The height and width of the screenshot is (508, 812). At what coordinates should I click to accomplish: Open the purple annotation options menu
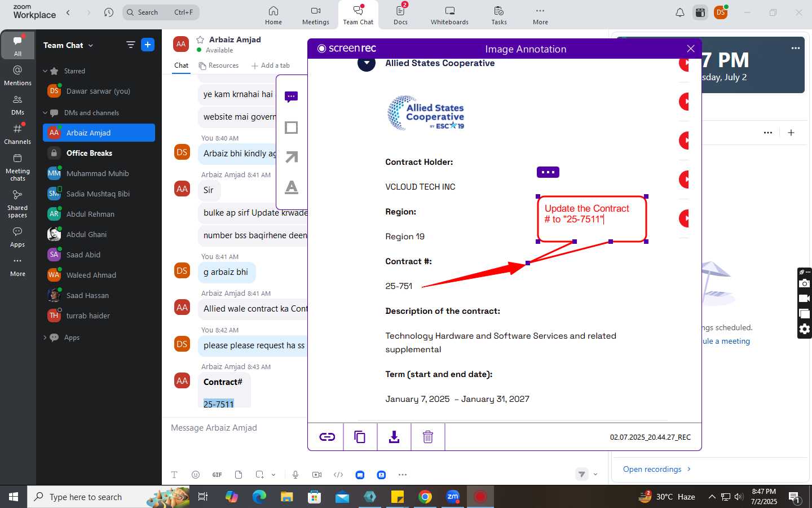pos(548,172)
